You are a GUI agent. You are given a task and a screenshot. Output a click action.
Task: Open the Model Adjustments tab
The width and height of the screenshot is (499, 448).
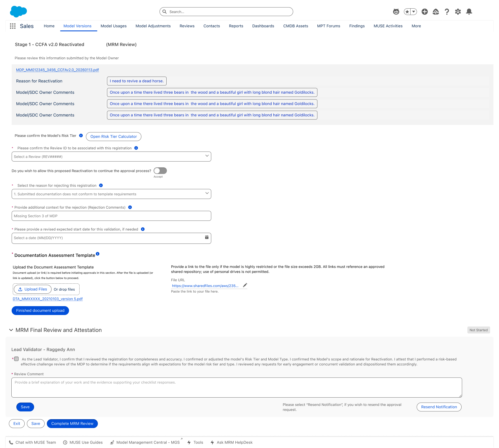coord(153,26)
